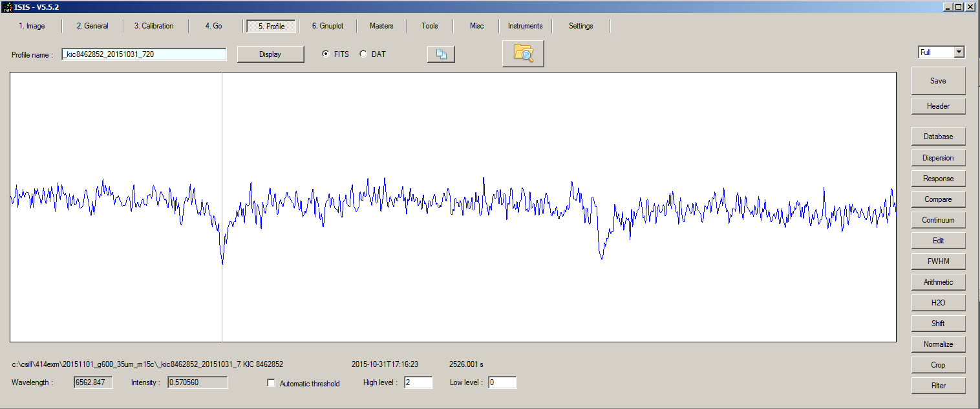Click the Save button
The image size is (980, 409).
pos(938,81)
